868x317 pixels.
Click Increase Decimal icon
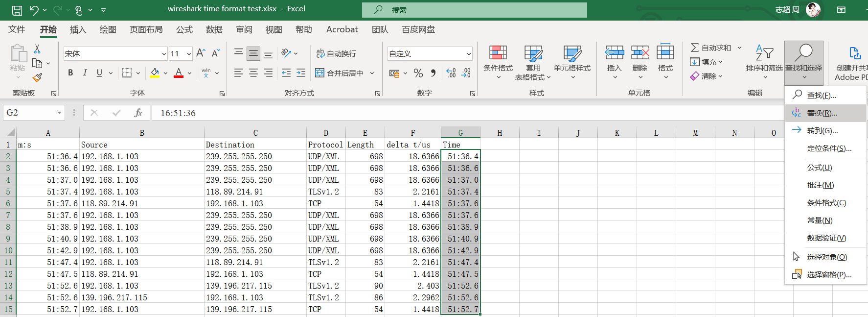(x=451, y=73)
